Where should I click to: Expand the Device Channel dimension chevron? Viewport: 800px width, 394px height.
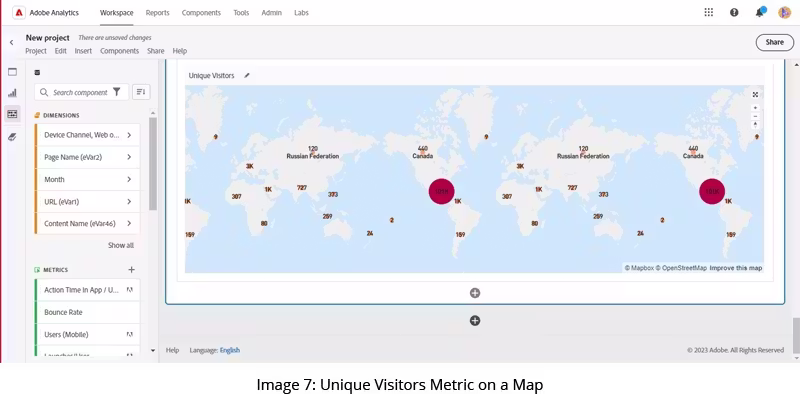tap(129, 135)
